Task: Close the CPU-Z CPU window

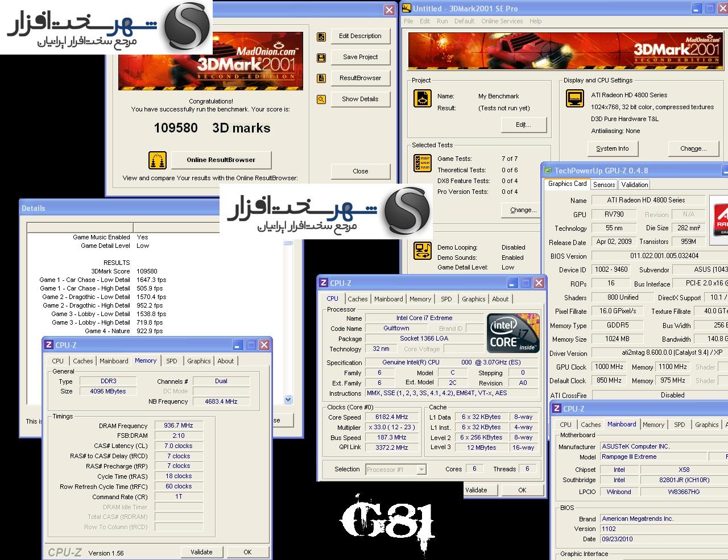Action: (539, 283)
